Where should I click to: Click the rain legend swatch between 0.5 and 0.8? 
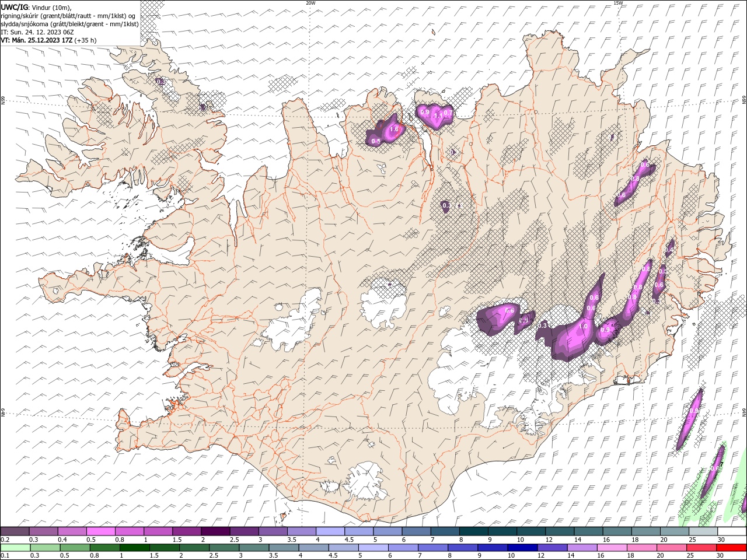click(x=75, y=548)
